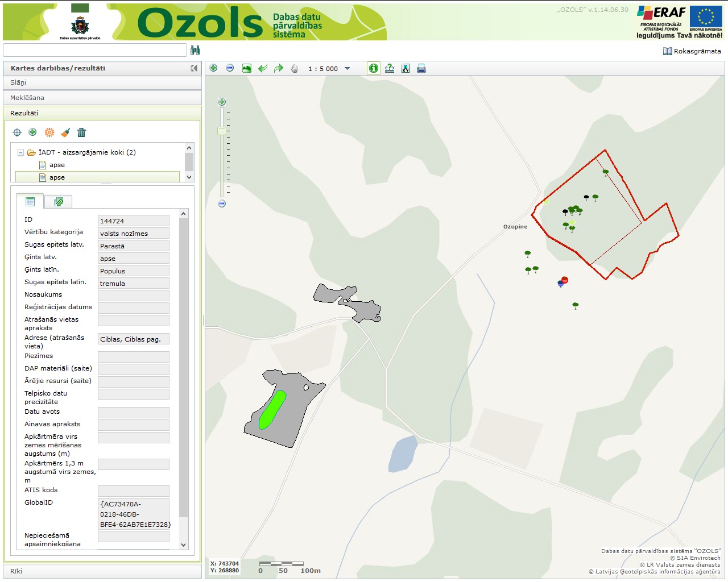This screenshot has width=728, height=582.
Task: Collapse the Kartes darbības/rezultāti panel
Action: (194, 68)
